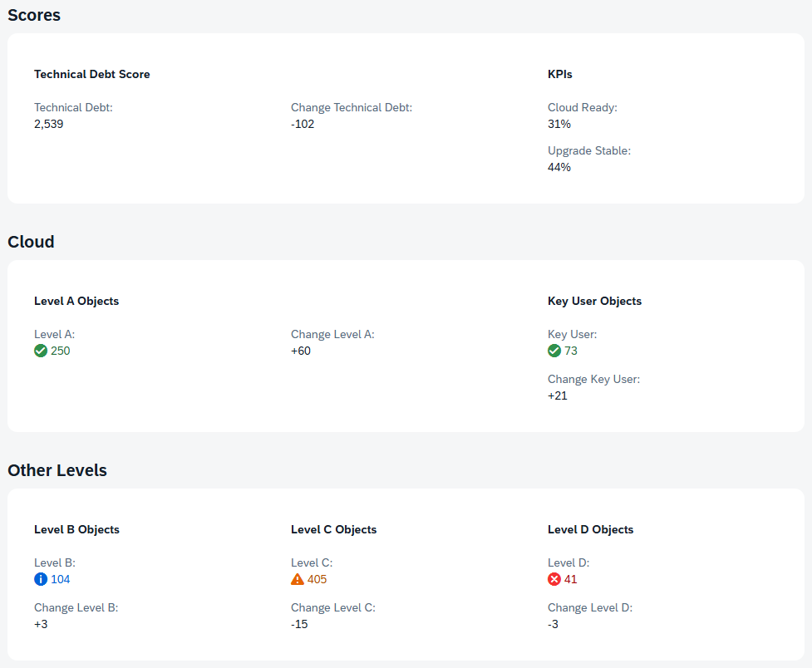This screenshot has width=812, height=668.
Task: Click the Change Level D value -3
Action: pyautogui.click(x=553, y=625)
